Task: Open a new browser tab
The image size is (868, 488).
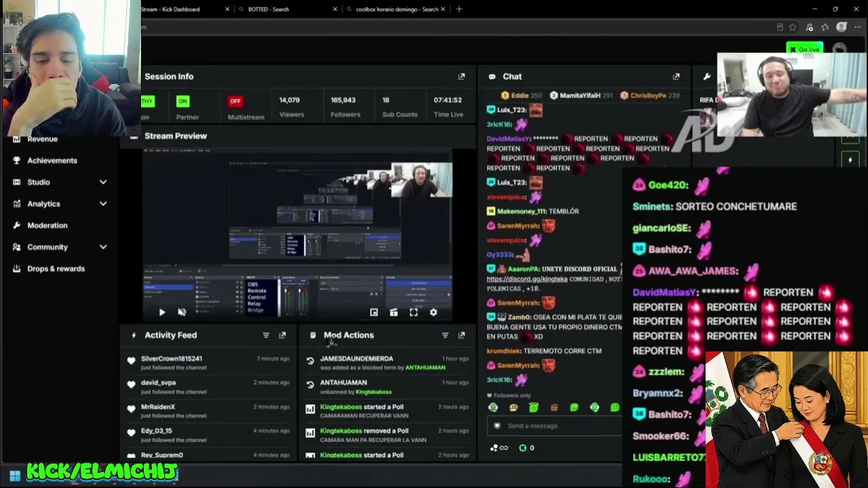Action: pyautogui.click(x=459, y=9)
